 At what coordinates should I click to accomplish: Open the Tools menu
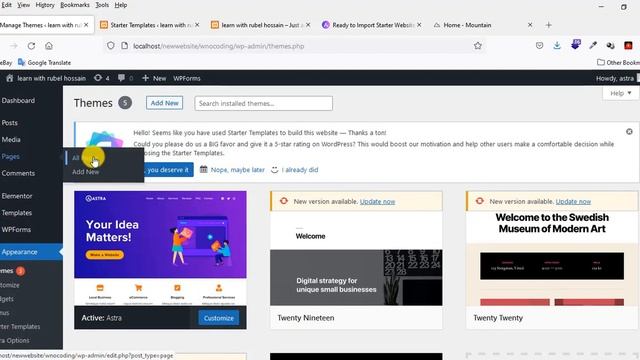click(102, 5)
